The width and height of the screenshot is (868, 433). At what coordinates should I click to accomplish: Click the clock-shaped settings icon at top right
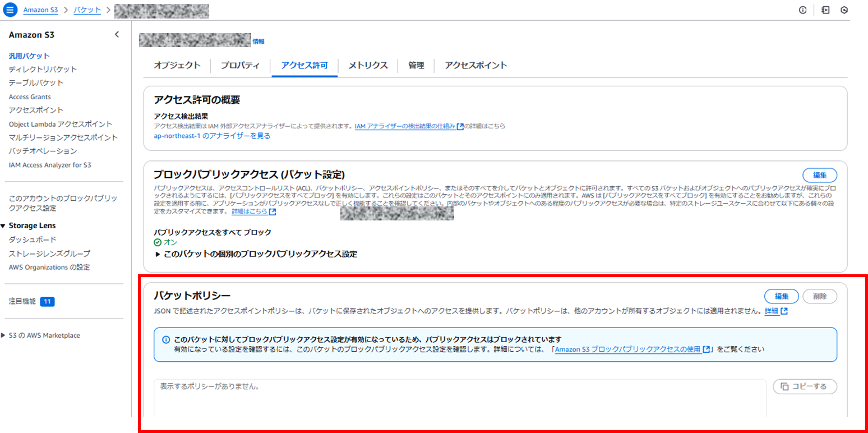(x=844, y=10)
